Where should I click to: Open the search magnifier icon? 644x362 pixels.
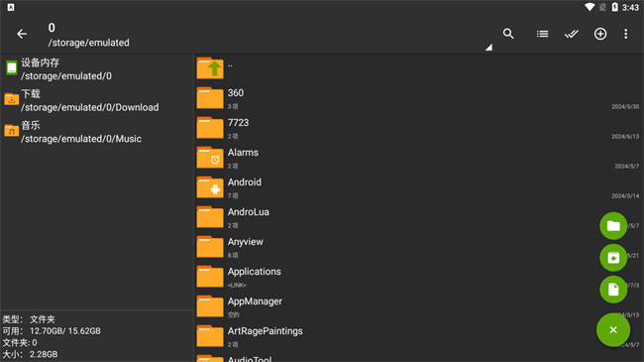[508, 34]
